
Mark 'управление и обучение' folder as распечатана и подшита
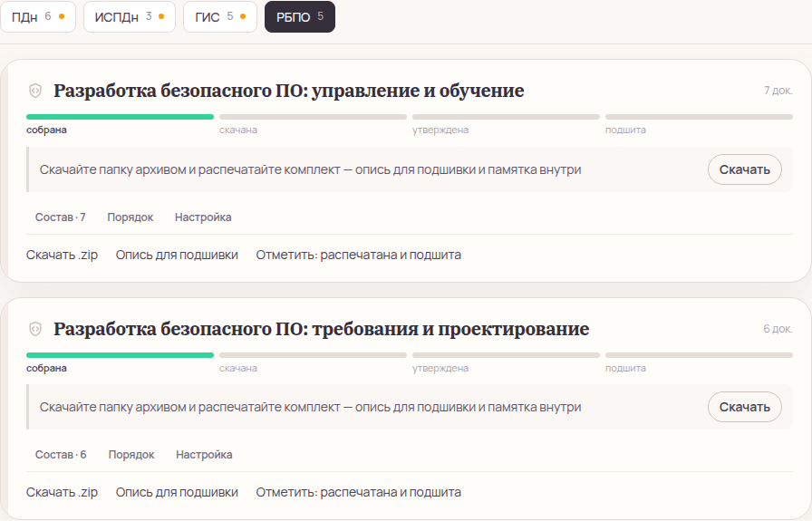pos(358,255)
